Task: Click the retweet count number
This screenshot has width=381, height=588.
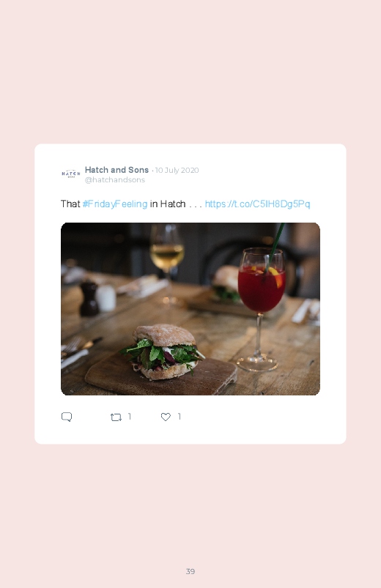Action: coord(130,417)
